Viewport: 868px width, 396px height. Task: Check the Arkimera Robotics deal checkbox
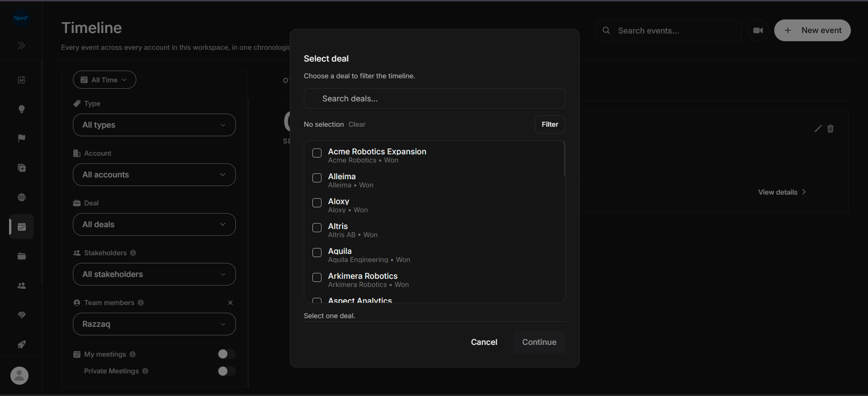pyautogui.click(x=317, y=277)
